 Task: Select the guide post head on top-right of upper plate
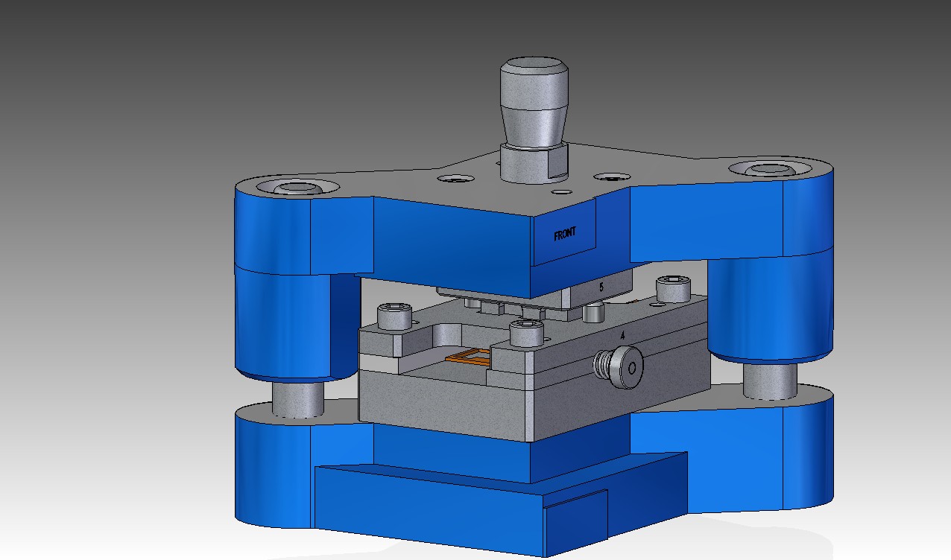click(770, 169)
